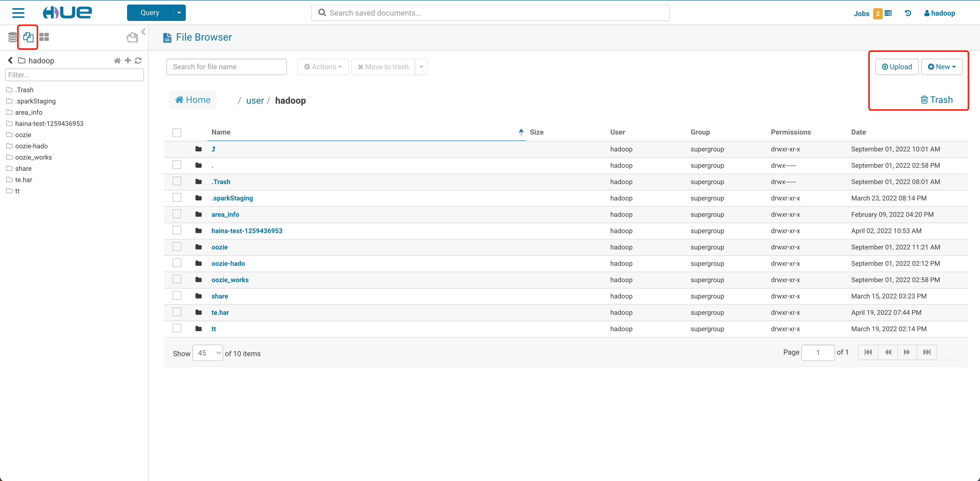This screenshot has width=980, height=481.
Task: Open the Trash link
Action: (936, 100)
